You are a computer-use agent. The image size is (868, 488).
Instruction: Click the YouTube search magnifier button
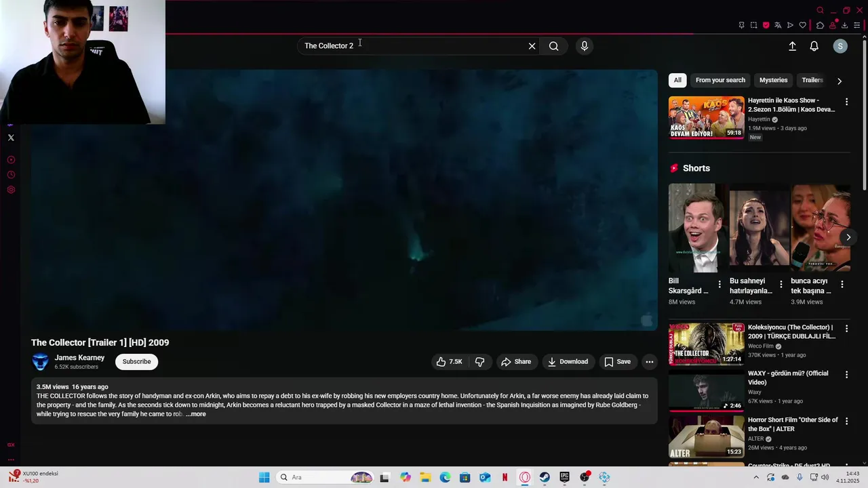554,46
